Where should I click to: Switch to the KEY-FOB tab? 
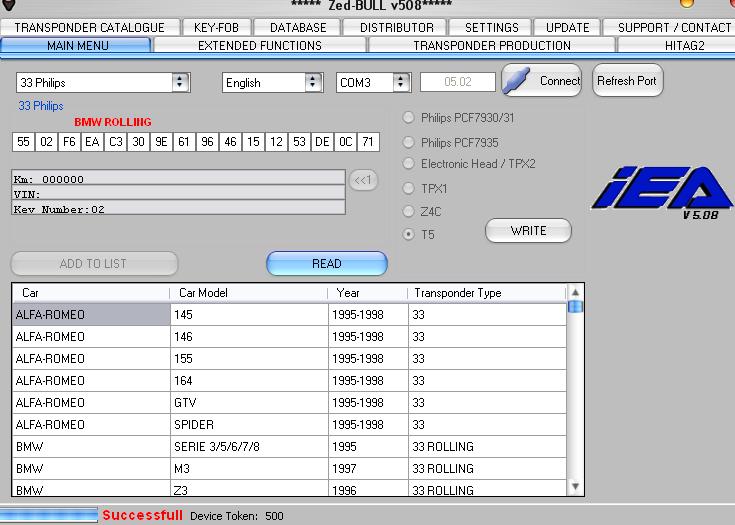point(217,27)
